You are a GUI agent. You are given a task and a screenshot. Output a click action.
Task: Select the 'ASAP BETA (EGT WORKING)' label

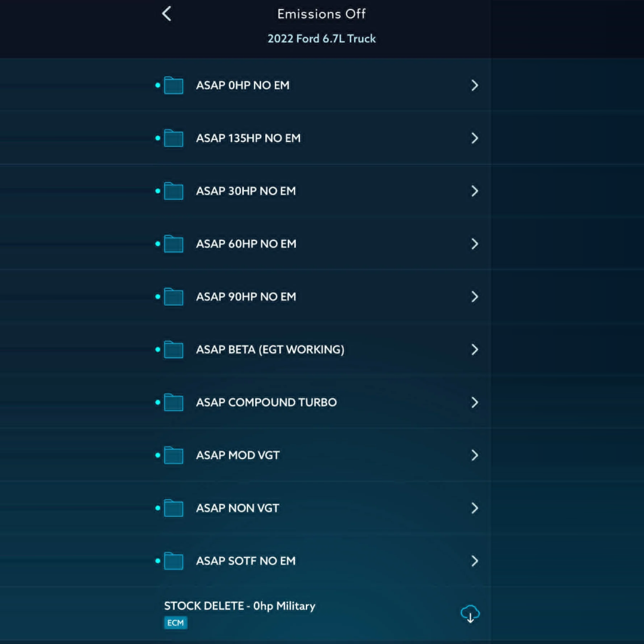point(270,349)
